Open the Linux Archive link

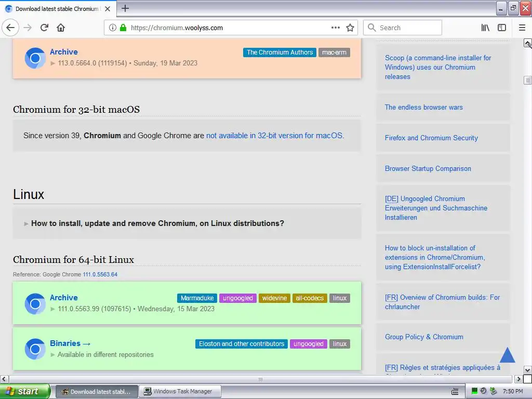[64, 298]
